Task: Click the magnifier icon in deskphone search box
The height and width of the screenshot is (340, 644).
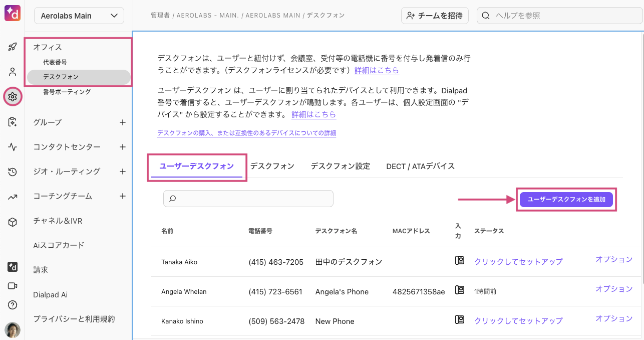Action: tap(173, 199)
